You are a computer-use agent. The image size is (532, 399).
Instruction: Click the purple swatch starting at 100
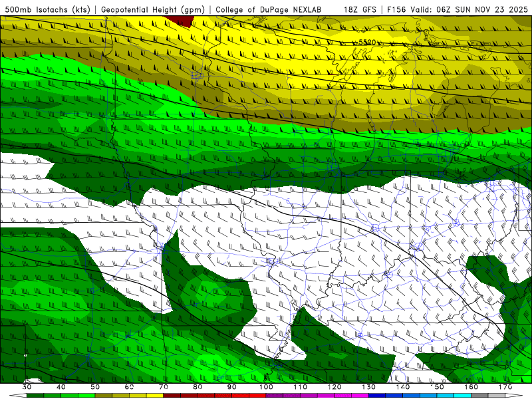pos(275,396)
